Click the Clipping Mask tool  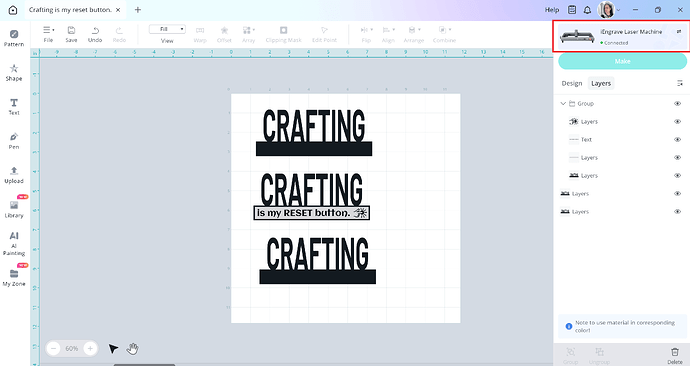283,34
